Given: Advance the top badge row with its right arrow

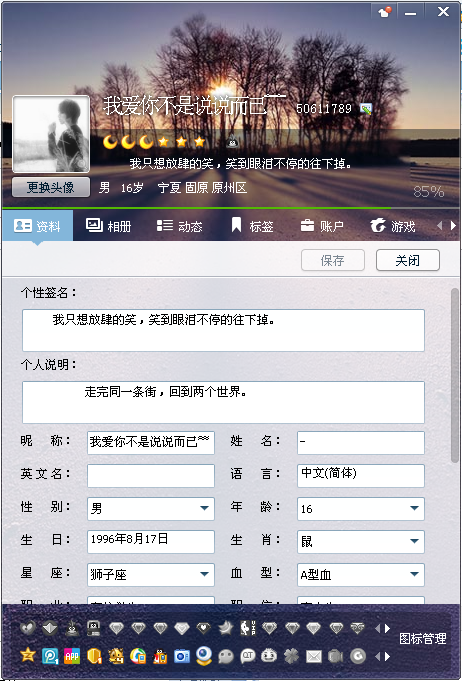Looking at the screenshot, I should coord(387,628).
